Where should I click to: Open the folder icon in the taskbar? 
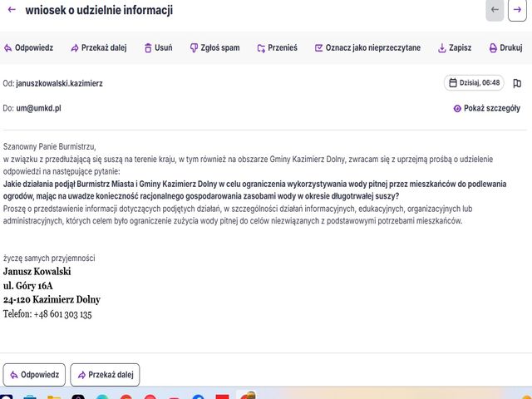pyautogui.click(x=54, y=397)
